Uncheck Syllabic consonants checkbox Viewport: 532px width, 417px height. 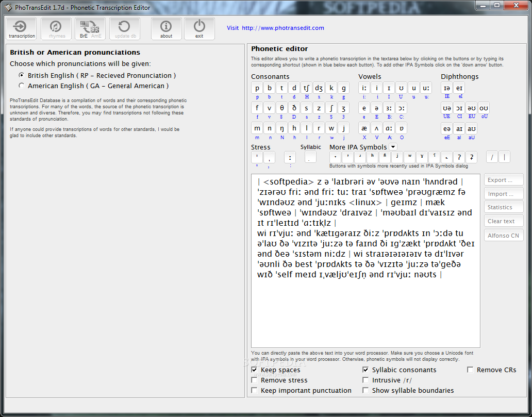pos(365,370)
